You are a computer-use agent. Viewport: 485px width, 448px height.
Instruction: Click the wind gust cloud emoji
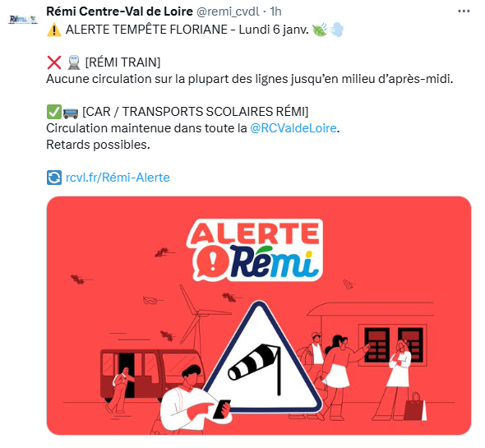336,30
